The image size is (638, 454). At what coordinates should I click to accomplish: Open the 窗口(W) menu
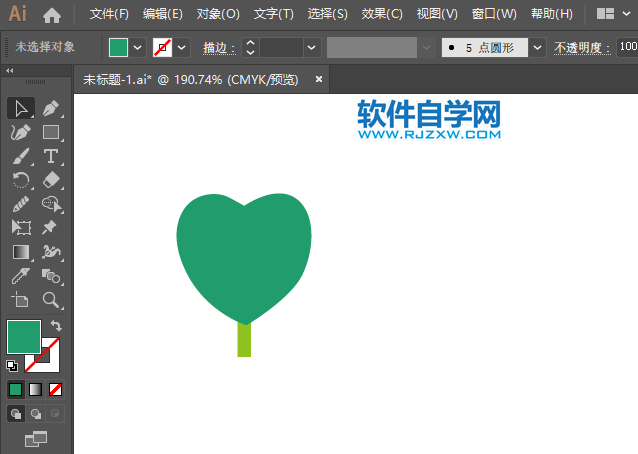point(494,14)
